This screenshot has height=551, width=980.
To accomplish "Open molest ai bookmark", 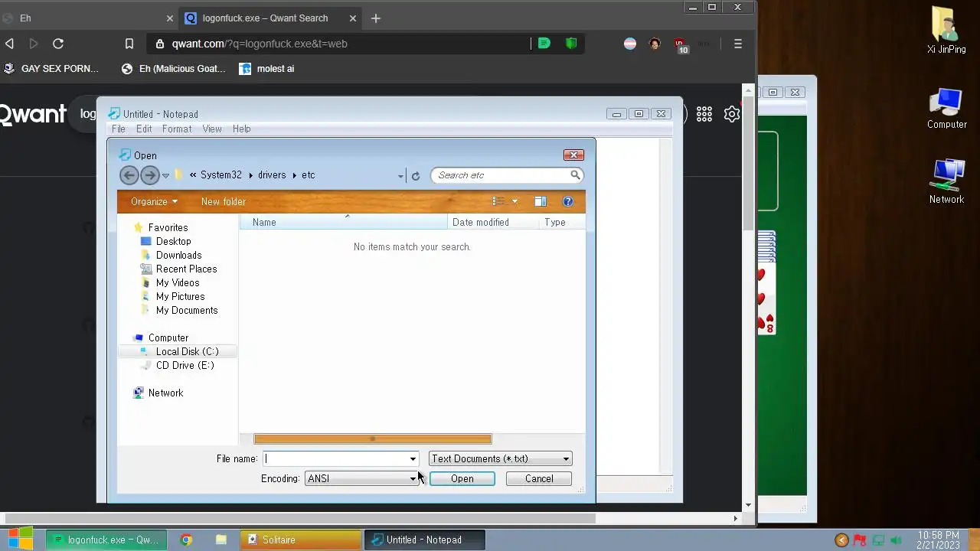I will (267, 69).
